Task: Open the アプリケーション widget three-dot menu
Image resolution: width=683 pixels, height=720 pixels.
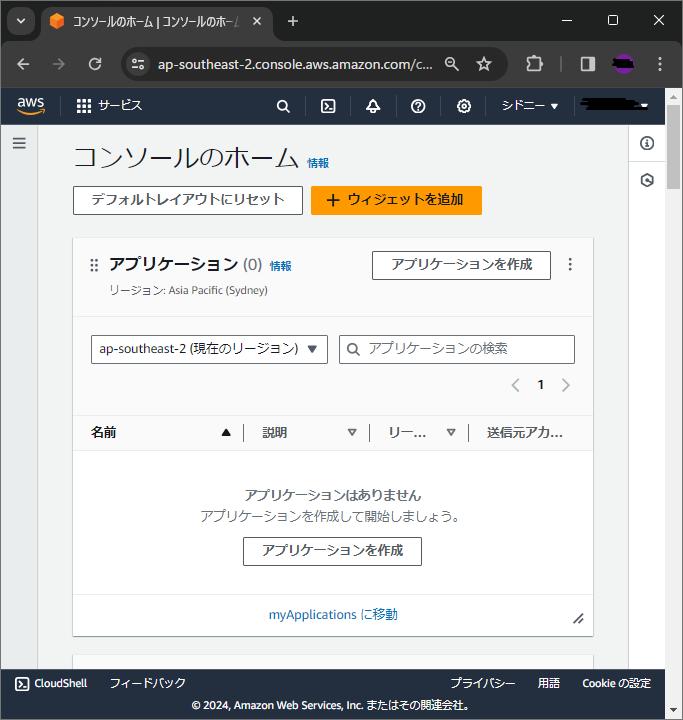Action: (x=570, y=264)
